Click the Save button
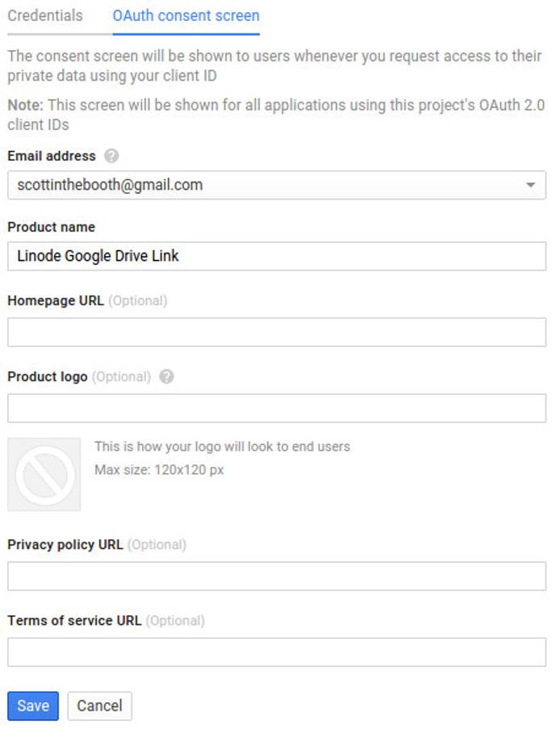The width and height of the screenshot is (560, 738). point(32,705)
